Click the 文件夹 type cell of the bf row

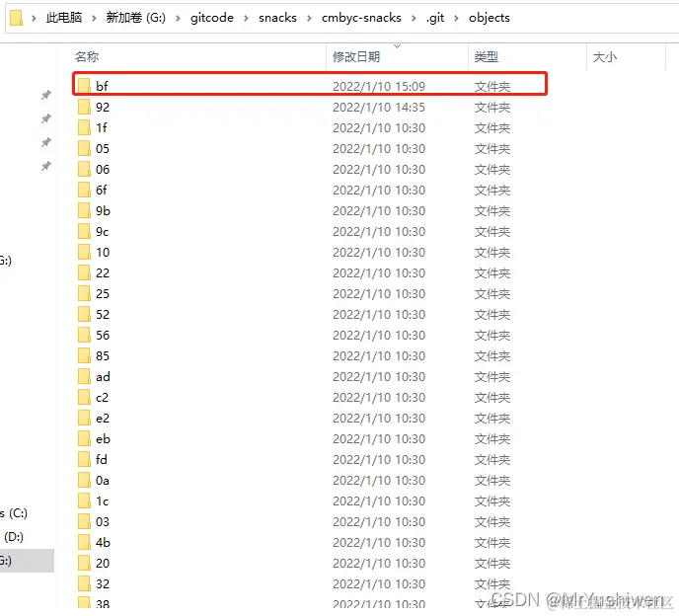(x=492, y=86)
